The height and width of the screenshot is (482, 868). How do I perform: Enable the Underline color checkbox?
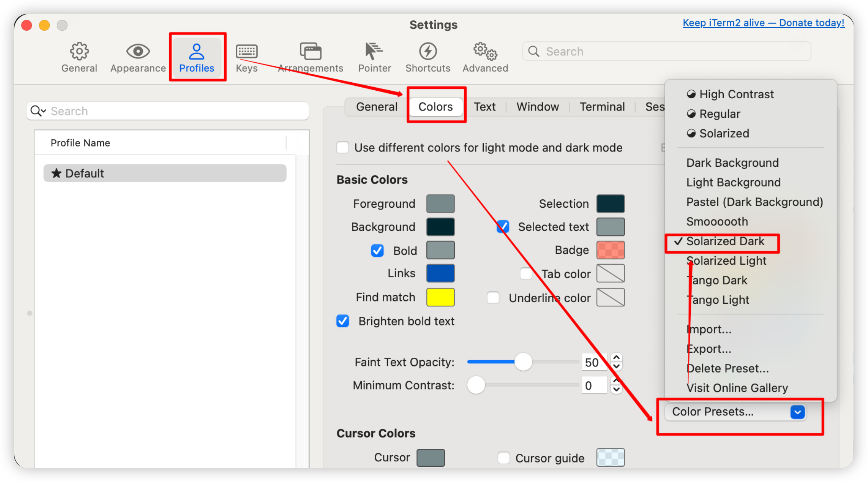[493, 298]
